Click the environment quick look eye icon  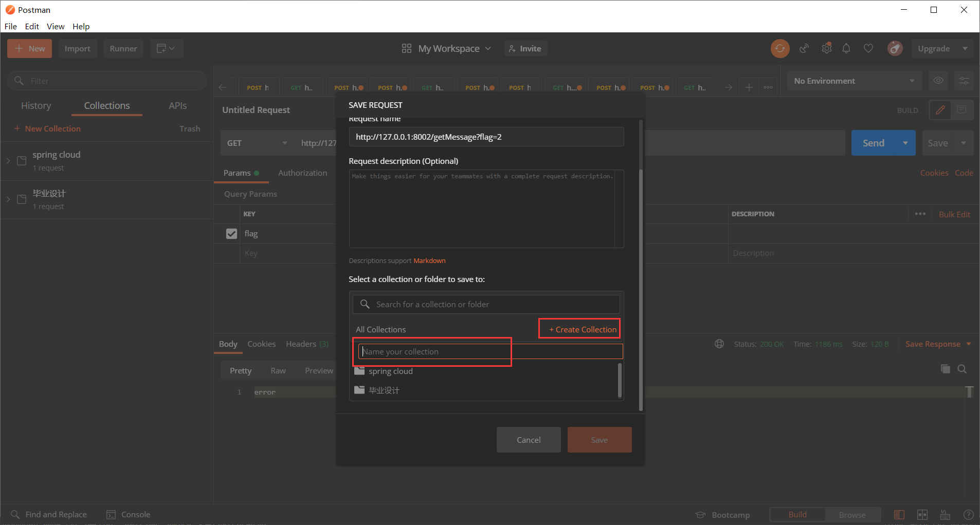point(938,81)
